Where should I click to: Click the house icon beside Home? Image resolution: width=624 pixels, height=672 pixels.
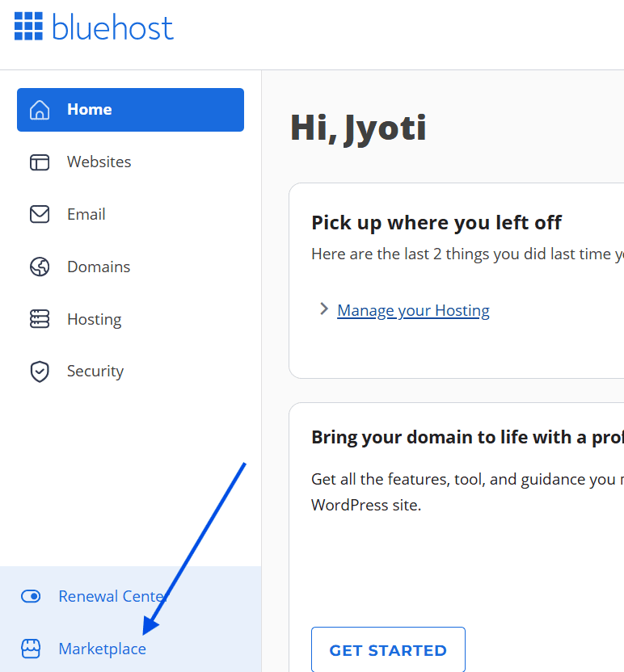[40, 110]
